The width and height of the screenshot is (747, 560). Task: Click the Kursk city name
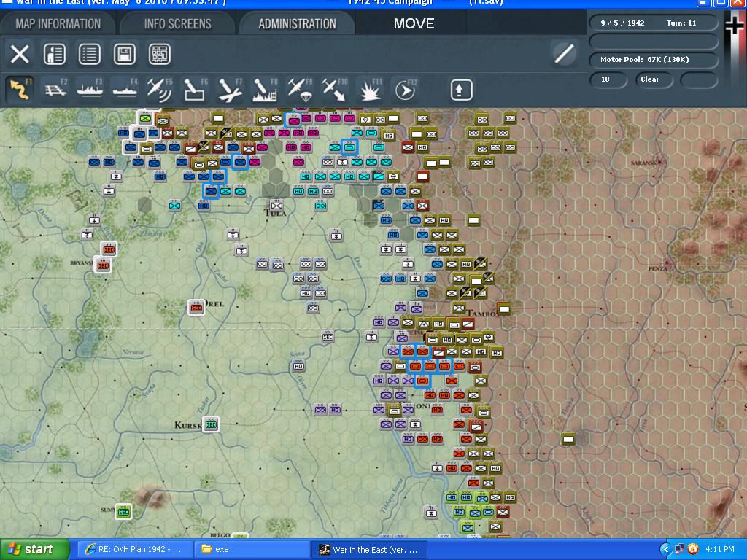188,425
